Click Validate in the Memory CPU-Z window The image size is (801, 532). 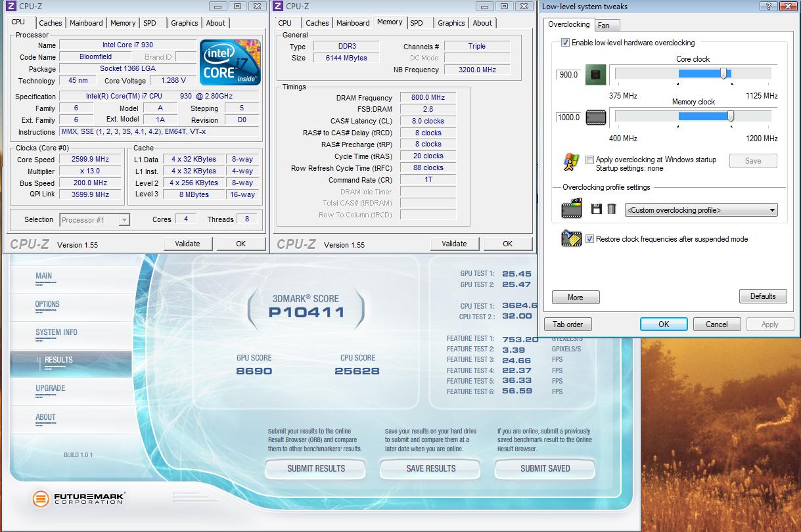click(x=454, y=244)
